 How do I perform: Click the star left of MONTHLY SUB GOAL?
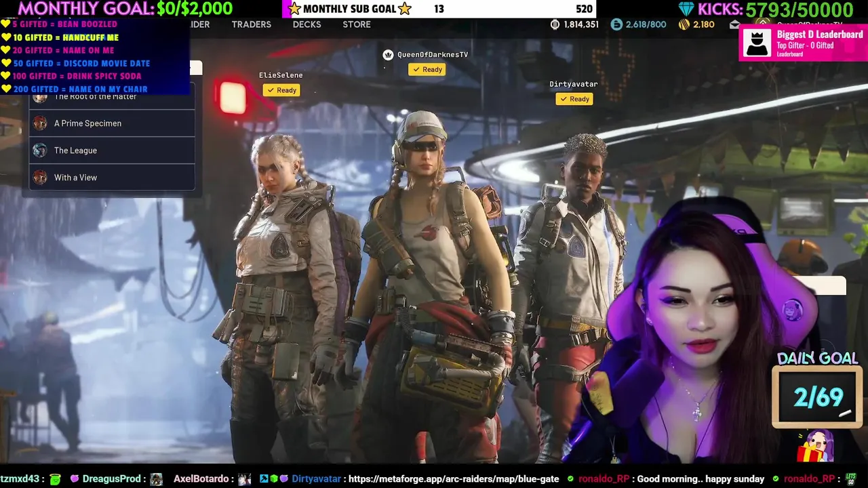pyautogui.click(x=294, y=9)
